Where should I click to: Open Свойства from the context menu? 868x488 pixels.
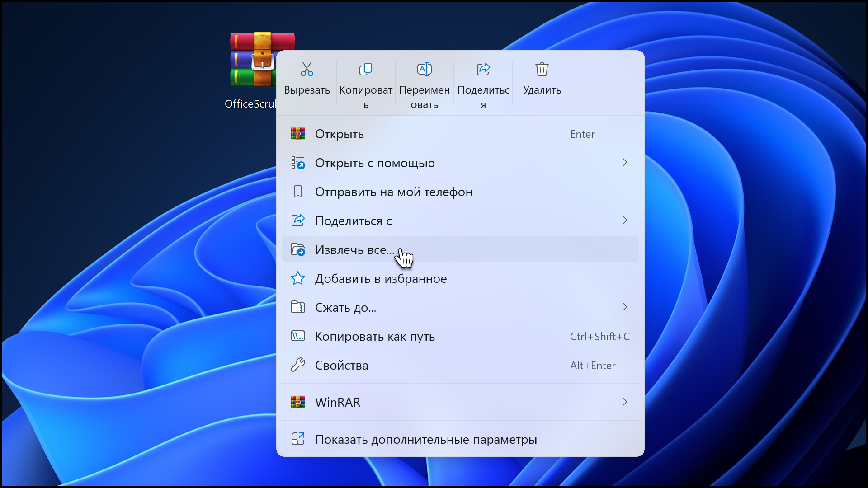point(341,366)
